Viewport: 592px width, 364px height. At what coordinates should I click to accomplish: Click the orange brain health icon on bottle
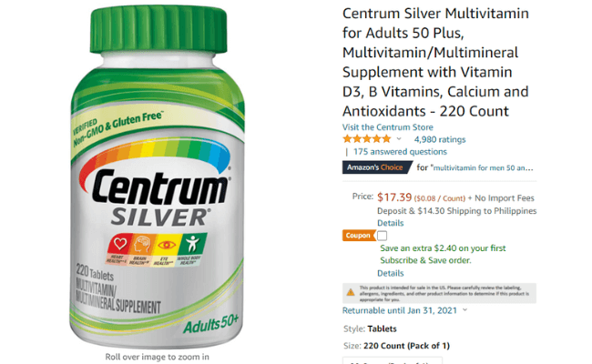point(141,244)
